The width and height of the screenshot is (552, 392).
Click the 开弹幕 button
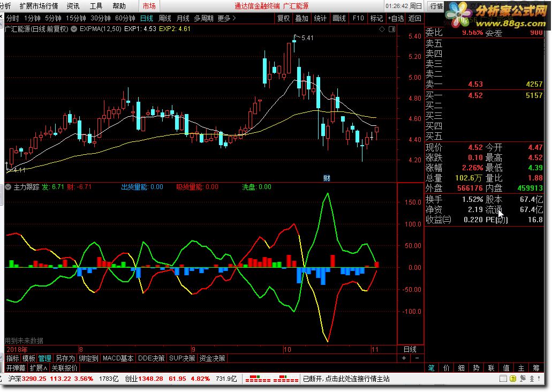click(x=16, y=368)
